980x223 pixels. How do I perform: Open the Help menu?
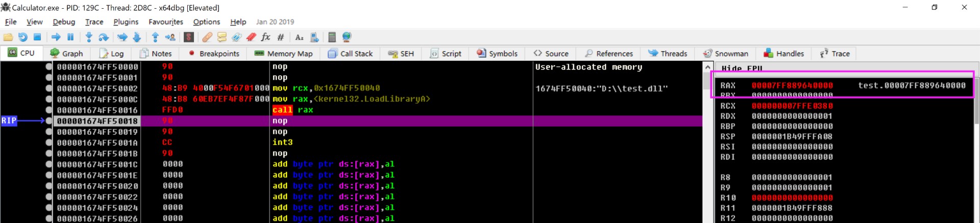(x=238, y=22)
